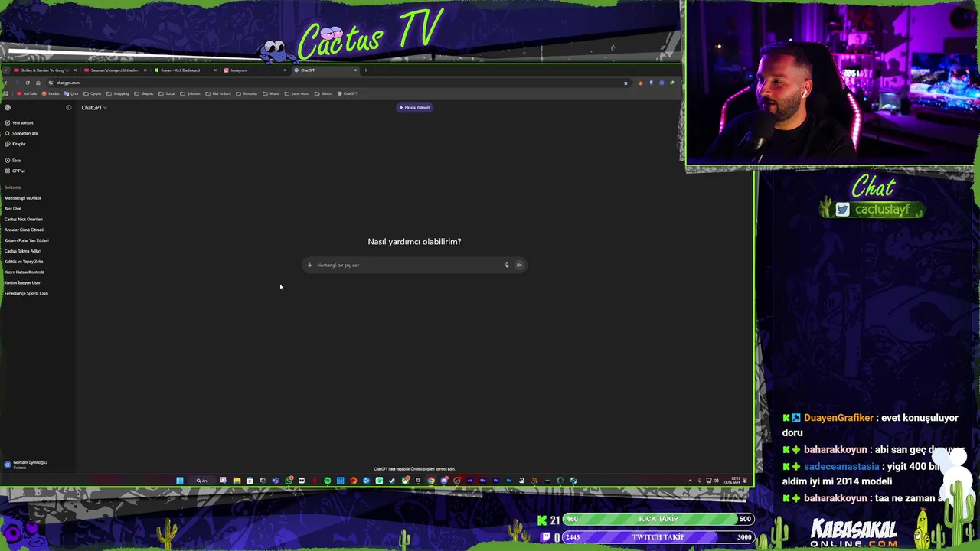980x551 pixels.
Task: Open the Mezoterapi ve Alkol chat
Action: click(23, 198)
